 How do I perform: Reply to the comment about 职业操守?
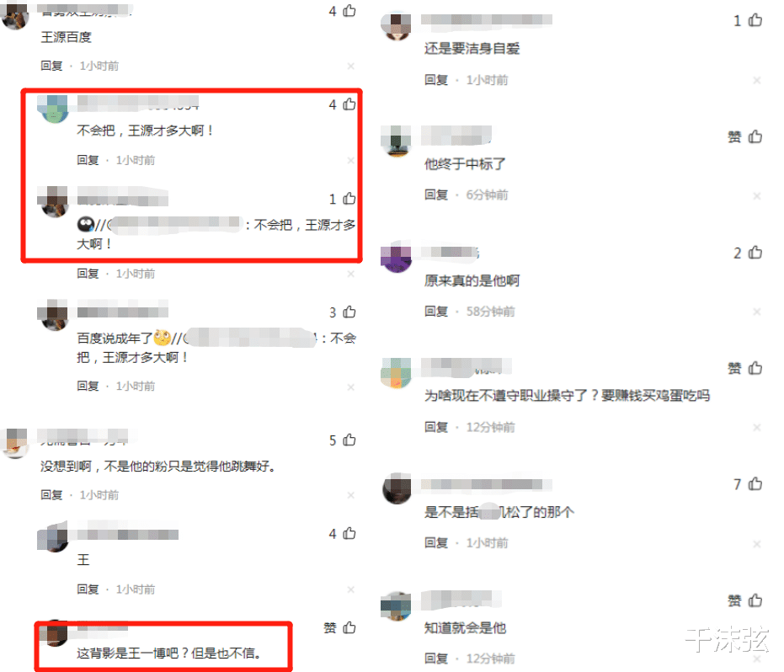(436, 428)
